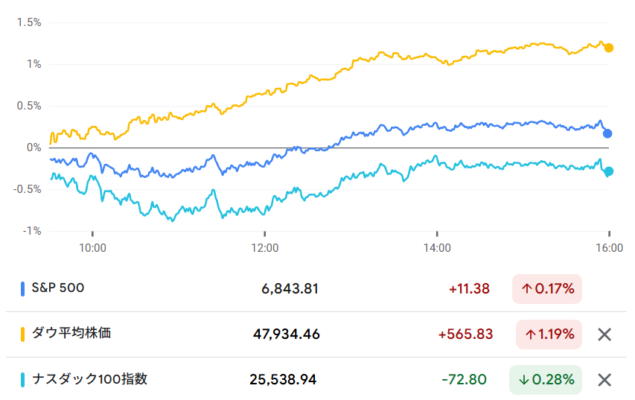Screen dimensions: 635x400
Task: Click the yellow ダウ平均株価 color marker
Action: click(x=23, y=334)
